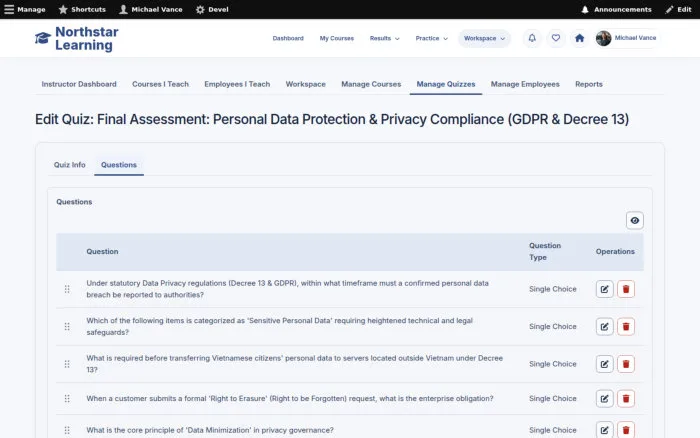Screen dimensions: 700x438
Task: Click the Northstar Learning site name
Action: (x=87, y=38)
